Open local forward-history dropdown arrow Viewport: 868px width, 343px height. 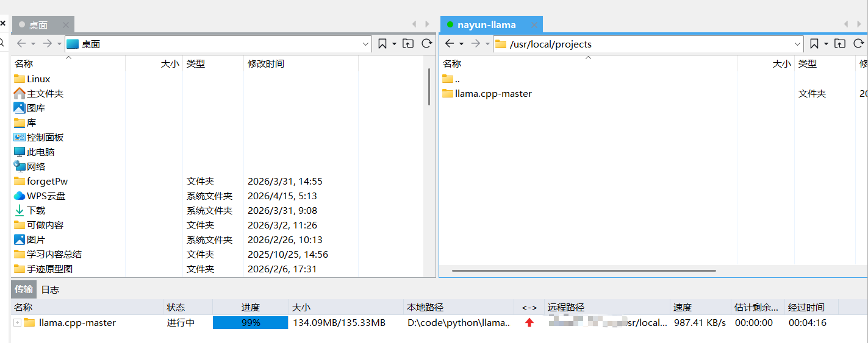tap(59, 44)
